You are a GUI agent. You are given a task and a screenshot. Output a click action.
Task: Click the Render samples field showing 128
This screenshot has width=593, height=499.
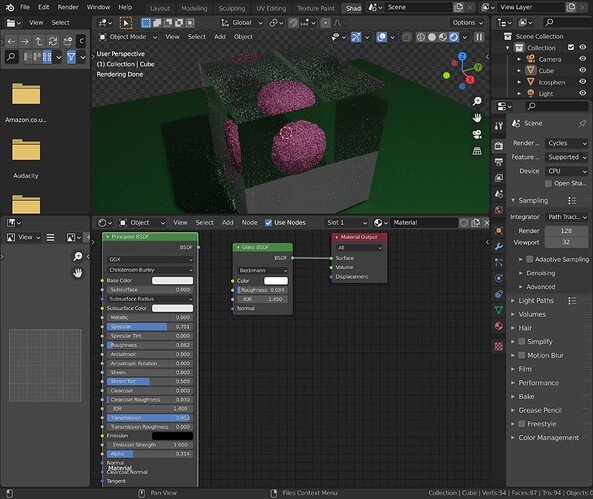[566, 231]
